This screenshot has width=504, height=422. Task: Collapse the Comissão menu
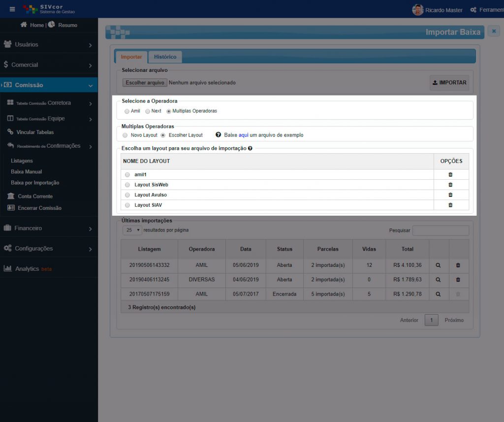pyautogui.click(x=49, y=85)
